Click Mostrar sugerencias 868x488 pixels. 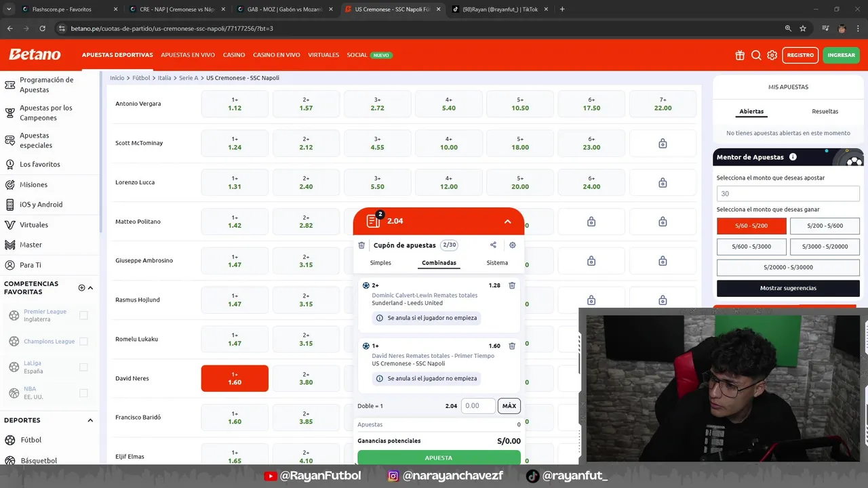point(788,288)
